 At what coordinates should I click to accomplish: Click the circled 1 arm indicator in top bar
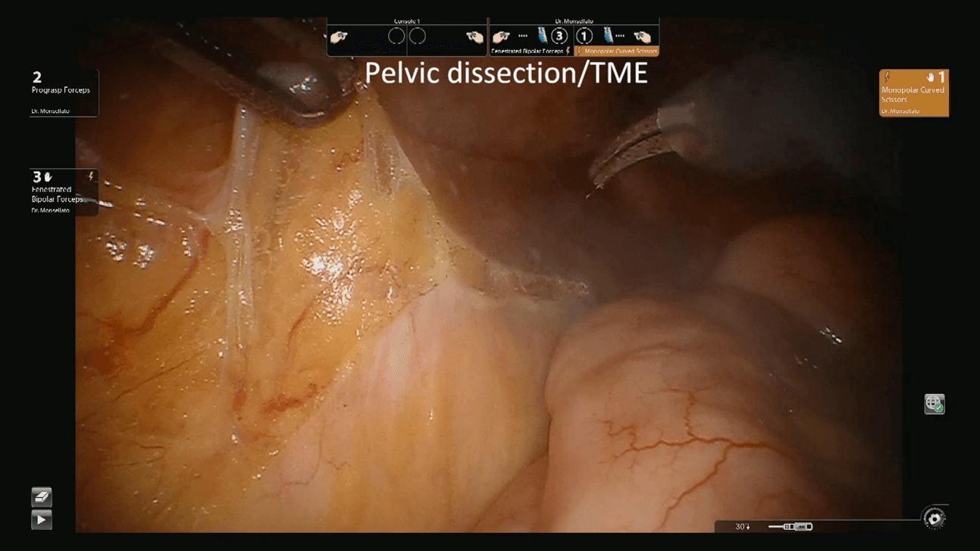click(584, 36)
